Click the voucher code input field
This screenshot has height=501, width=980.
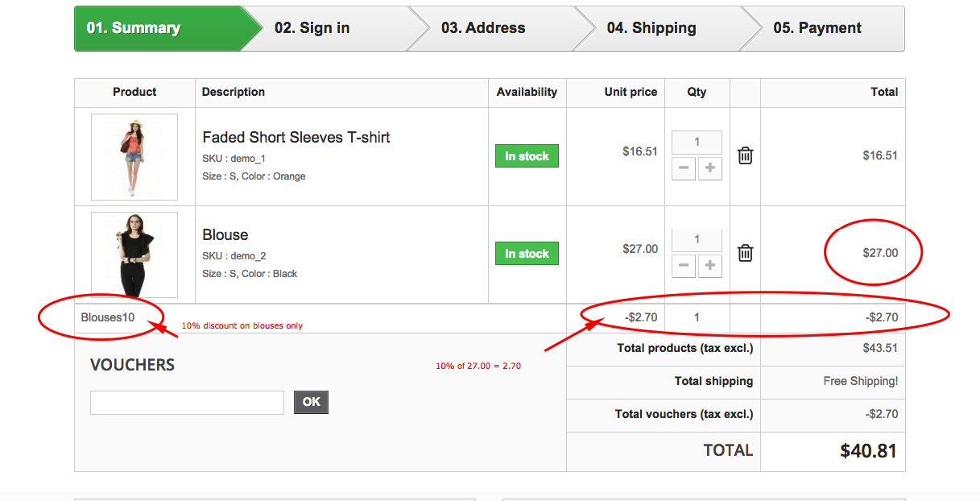187,403
